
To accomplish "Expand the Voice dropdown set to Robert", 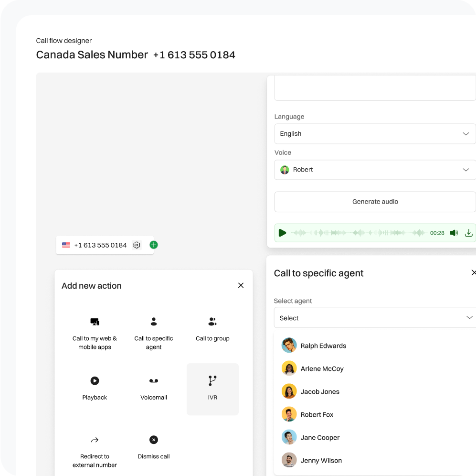I will pyautogui.click(x=375, y=170).
